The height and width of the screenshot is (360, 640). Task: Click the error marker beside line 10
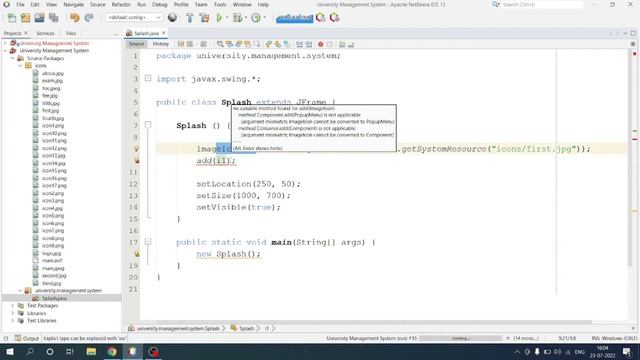point(137,161)
